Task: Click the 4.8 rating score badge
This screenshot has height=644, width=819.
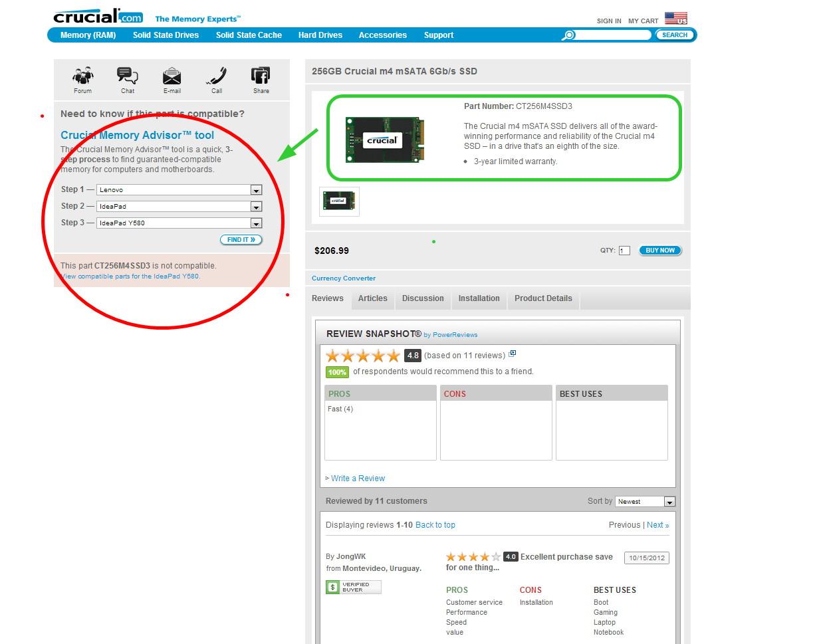Action: click(x=413, y=356)
